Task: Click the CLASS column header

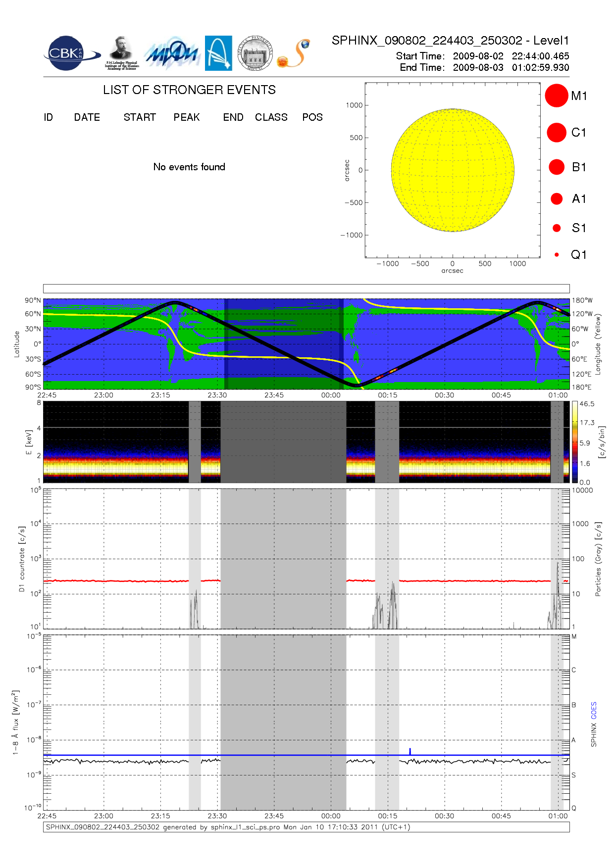Action: [271, 117]
